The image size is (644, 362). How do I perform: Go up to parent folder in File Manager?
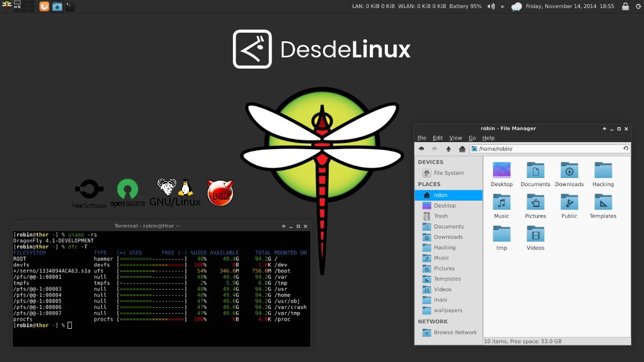pos(449,149)
